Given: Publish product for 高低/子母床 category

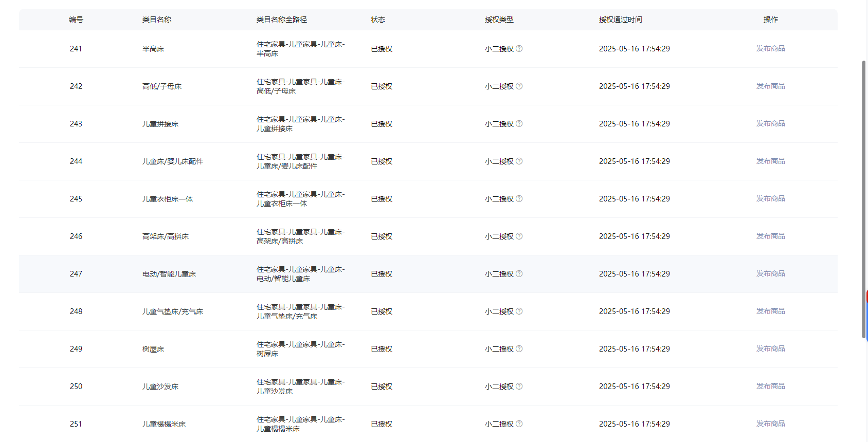Looking at the screenshot, I should [x=770, y=86].
